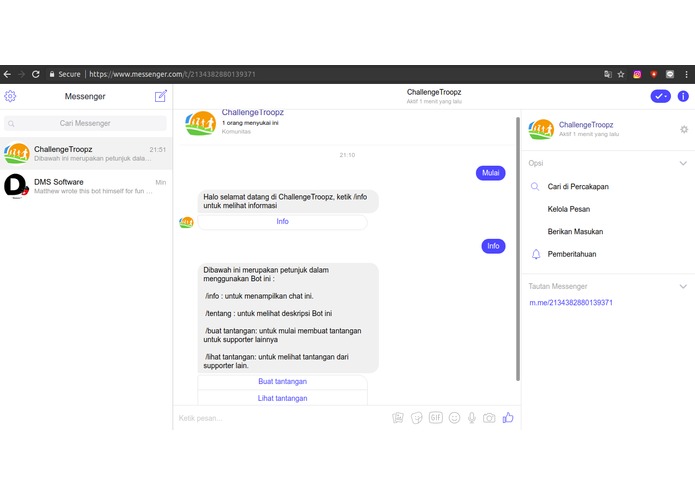Screen dimensions: 695x494
Task: Take a photo with camera icon
Action: [489, 418]
